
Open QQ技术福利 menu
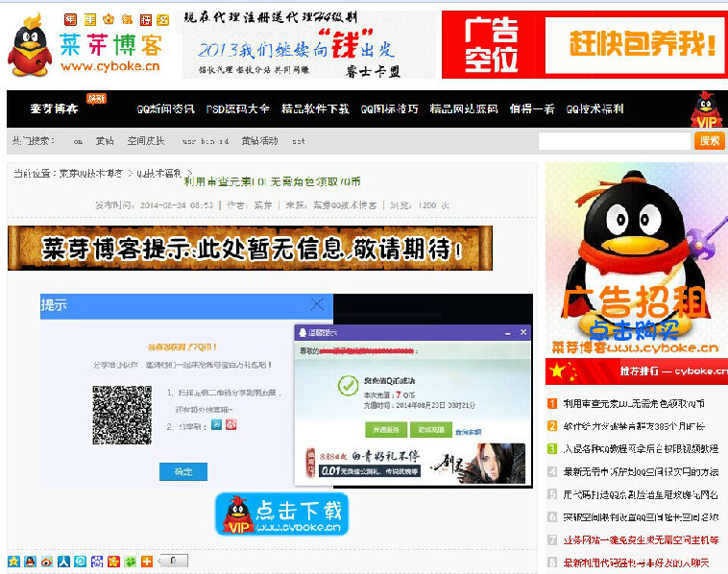(595, 109)
